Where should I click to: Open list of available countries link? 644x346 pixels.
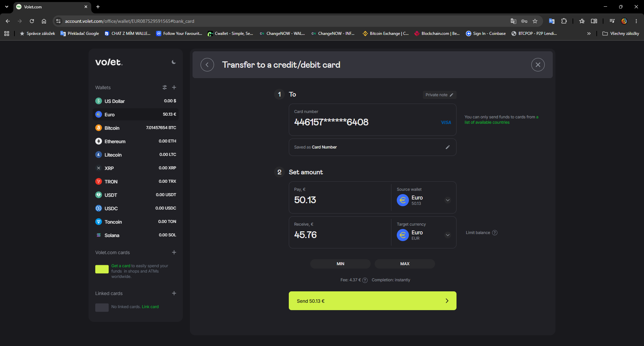pos(487,122)
